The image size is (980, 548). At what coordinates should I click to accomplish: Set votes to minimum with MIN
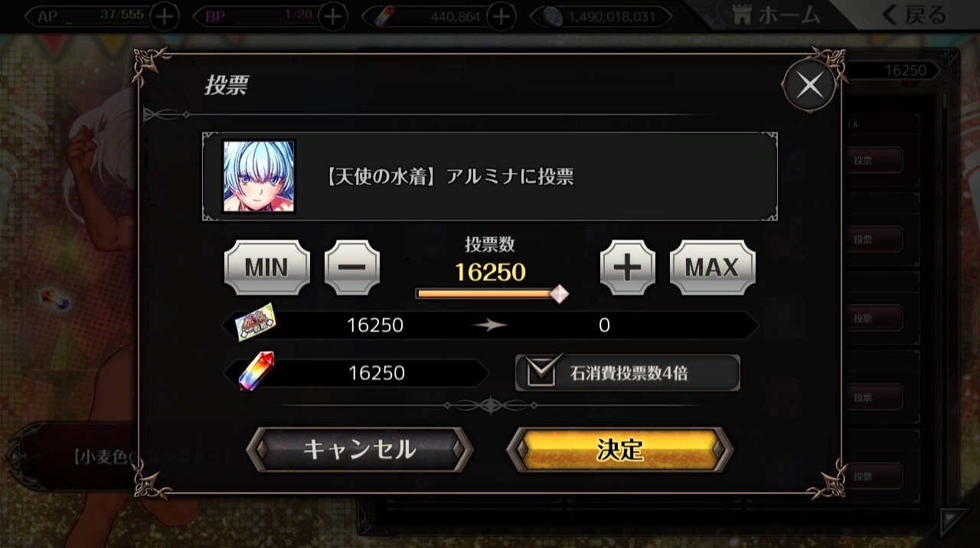pos(267,267)
